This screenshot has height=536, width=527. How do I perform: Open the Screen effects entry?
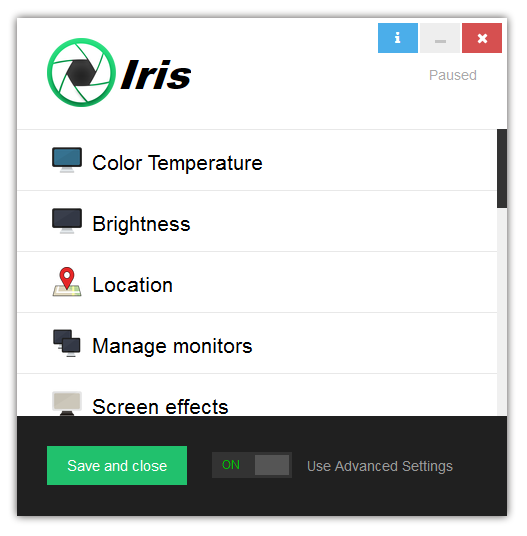coord(257,395)
